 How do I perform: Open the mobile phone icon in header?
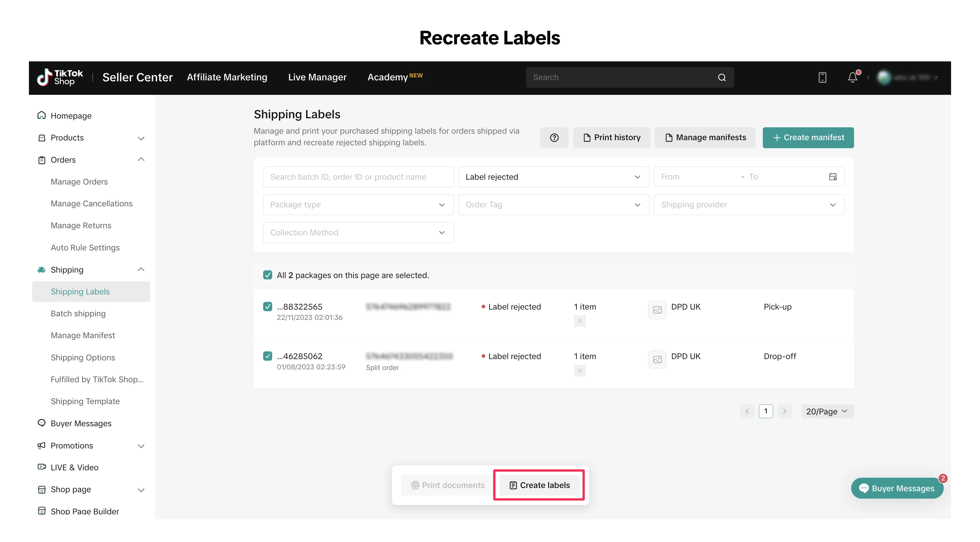[x=822, y=78]
